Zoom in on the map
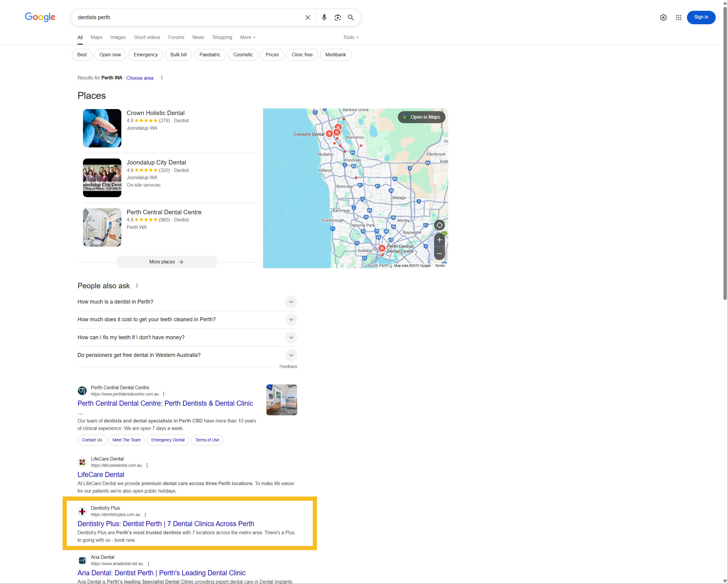The width and height of the screenshot is (728, 584). (x=439, y=240)
